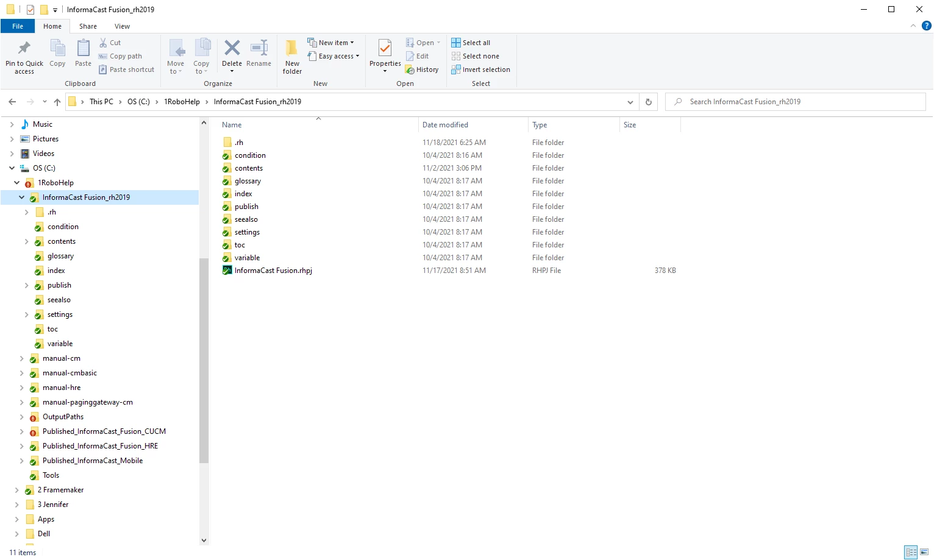Click the navigation pane scroll up arrow

tap(204, 123)
